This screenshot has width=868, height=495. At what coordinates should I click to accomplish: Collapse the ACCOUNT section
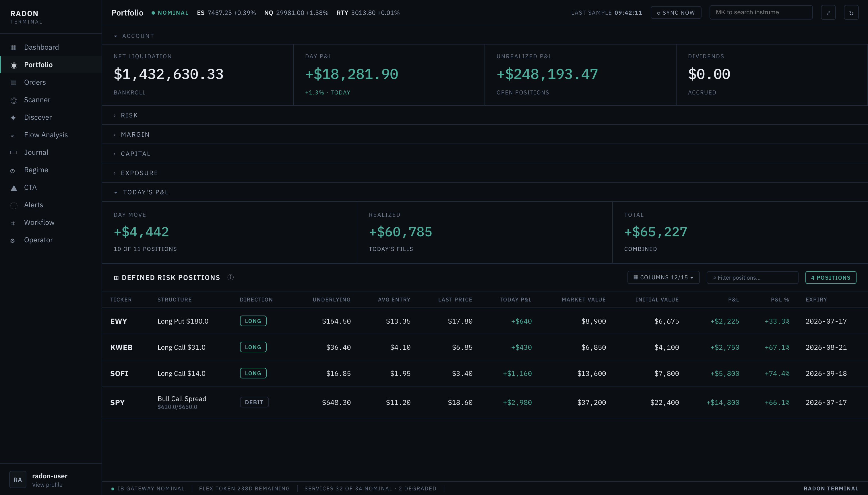134,36
